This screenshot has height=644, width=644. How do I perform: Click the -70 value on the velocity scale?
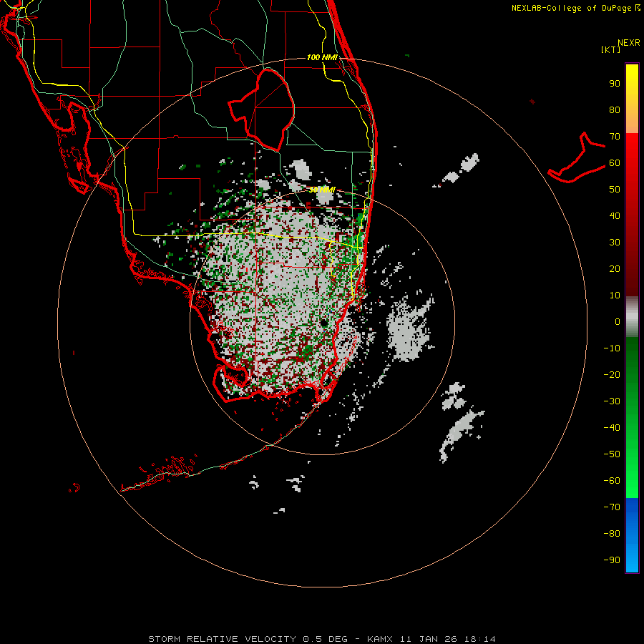612,507
